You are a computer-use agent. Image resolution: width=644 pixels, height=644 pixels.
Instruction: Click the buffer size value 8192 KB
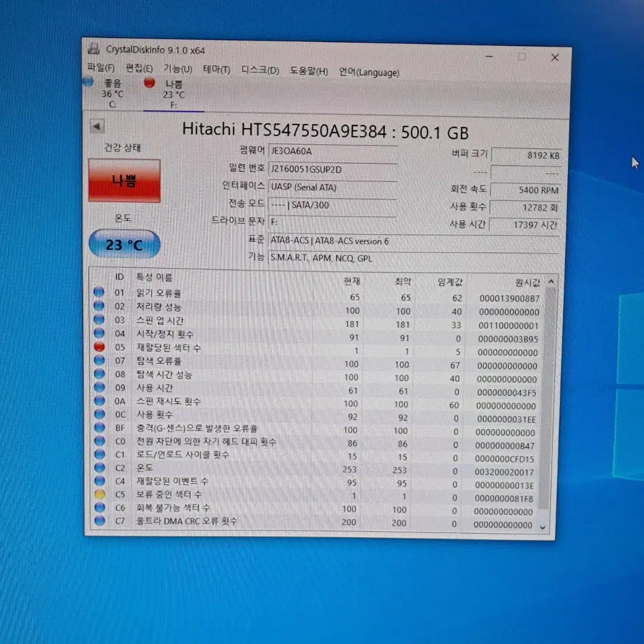tap(526, 155)
